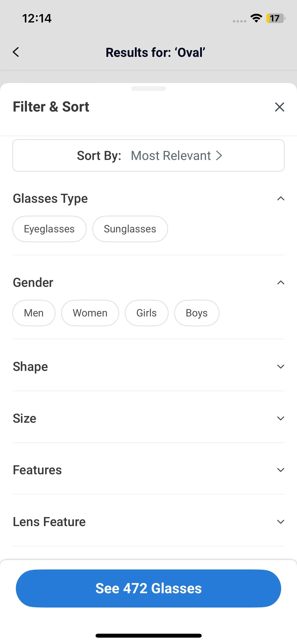Tap the sheet drag handle
Screen dimensions: 297x644
coord(148,89)
